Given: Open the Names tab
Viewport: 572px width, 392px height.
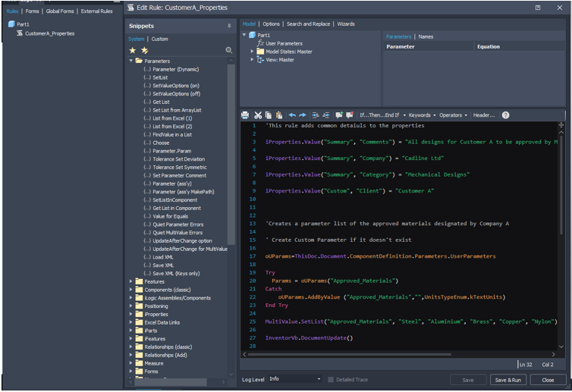Looking at the screenshot, I should coord(426,37).
